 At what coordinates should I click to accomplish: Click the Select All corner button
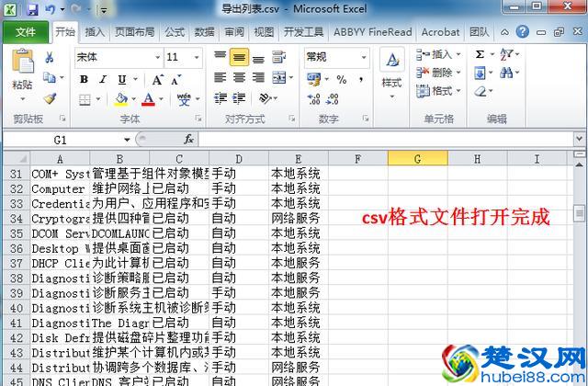click(17, 159)
